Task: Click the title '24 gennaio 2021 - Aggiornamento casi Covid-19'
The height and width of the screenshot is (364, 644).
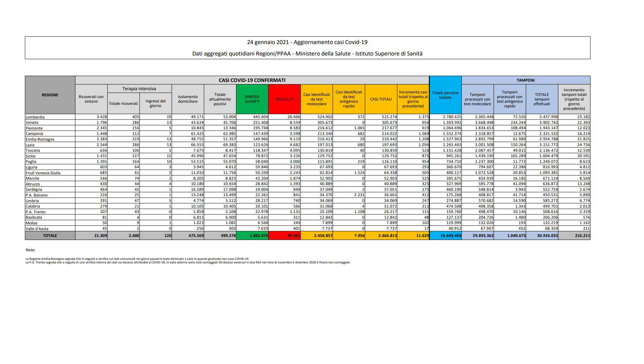Action: click(x=307, y=42)
